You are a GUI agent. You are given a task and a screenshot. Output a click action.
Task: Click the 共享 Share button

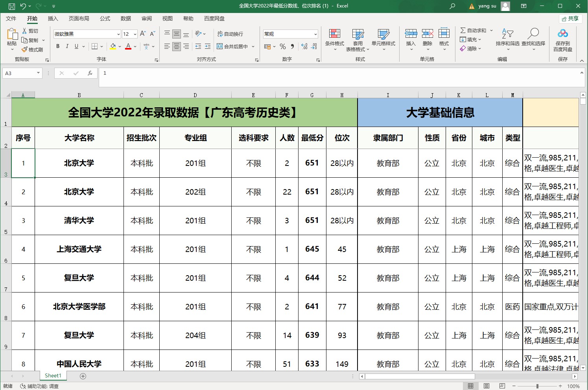pyautogui.click(x=571, y=18)
